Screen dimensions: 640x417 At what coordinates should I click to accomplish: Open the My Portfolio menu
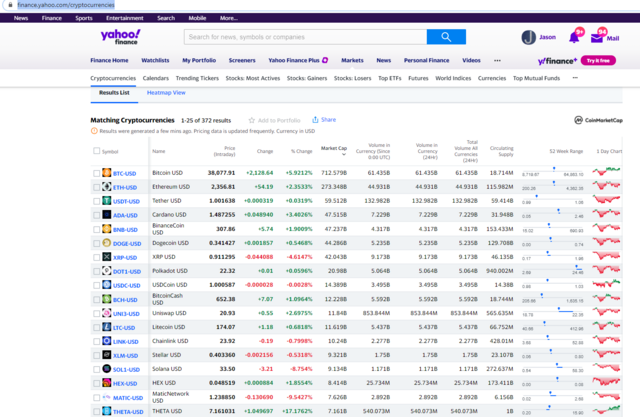coord(199,60)
